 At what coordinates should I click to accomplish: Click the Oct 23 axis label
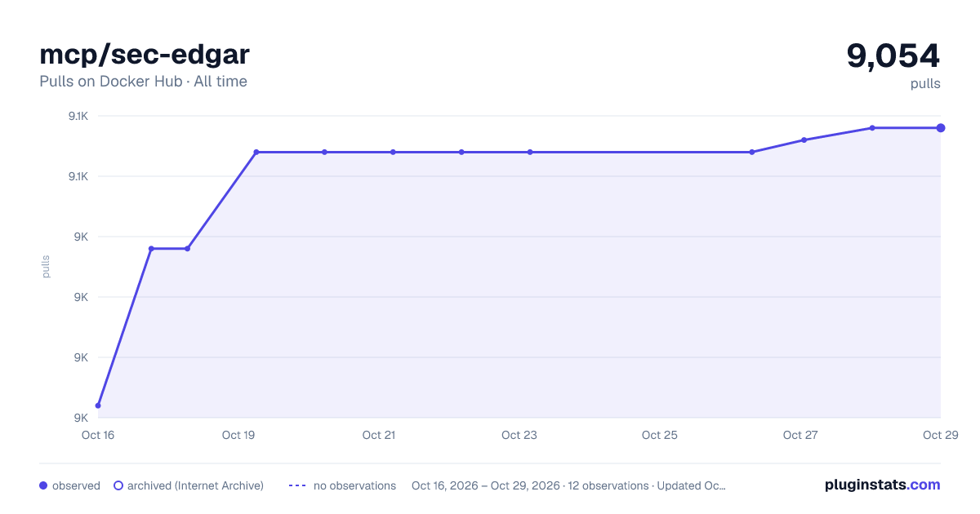[519, 435]
